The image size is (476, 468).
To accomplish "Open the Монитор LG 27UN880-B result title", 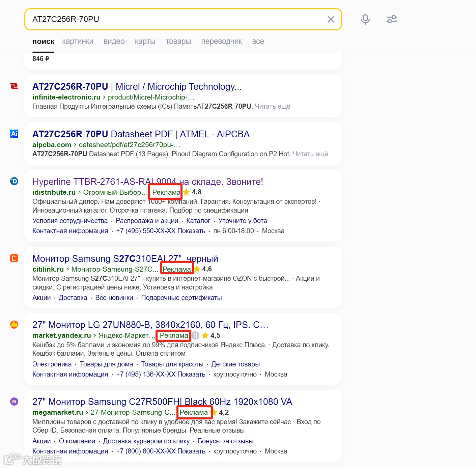I will click(150, 325).
